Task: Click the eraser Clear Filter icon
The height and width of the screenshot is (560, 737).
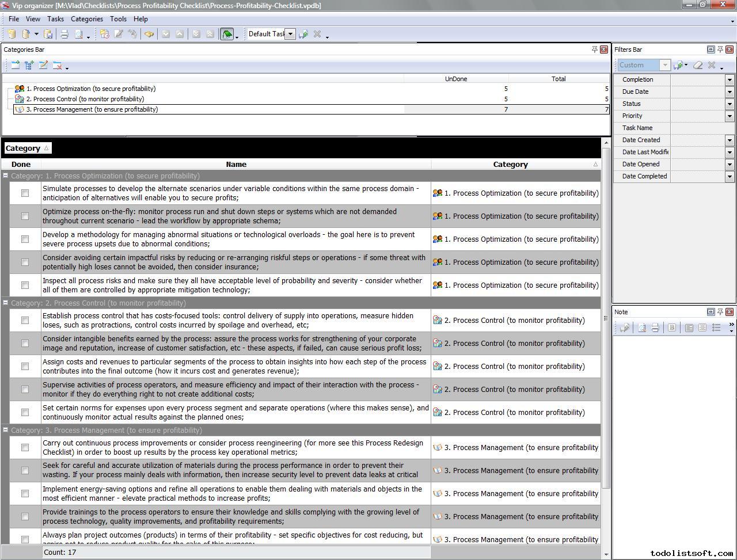Action: [x=698, y=66]
